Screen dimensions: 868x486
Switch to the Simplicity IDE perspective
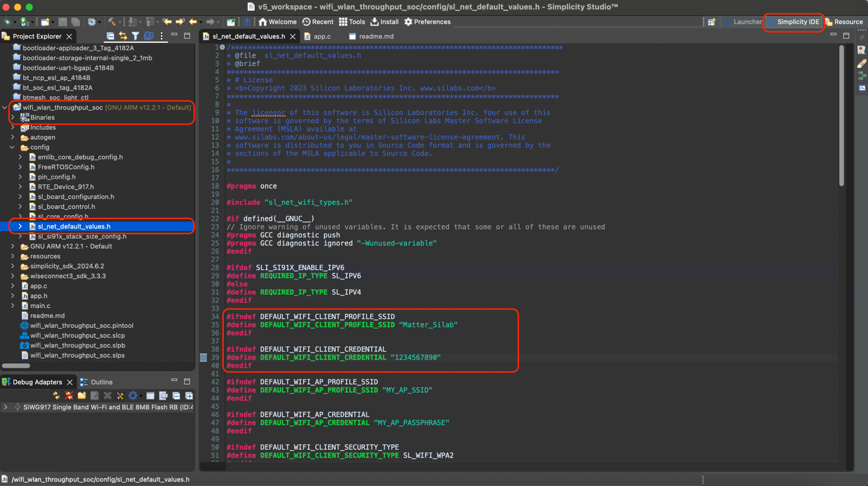click(x=794, y=21)
